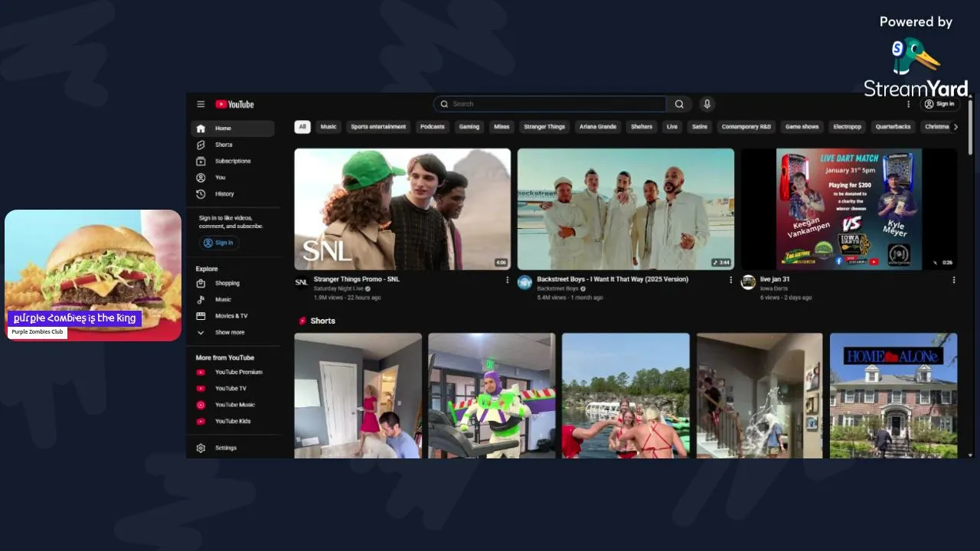980x551 pixels.
Task: Expand Show more in the sidebar
Action: (233, 333)
